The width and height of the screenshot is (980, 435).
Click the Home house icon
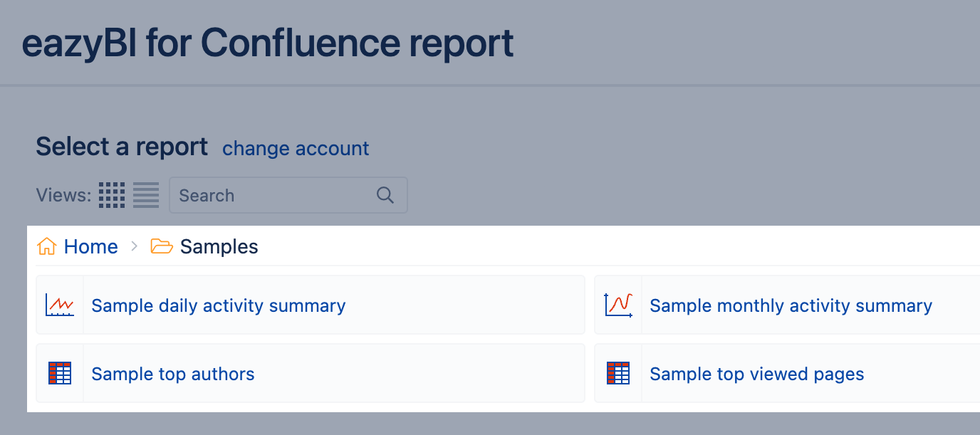(46, 246)
